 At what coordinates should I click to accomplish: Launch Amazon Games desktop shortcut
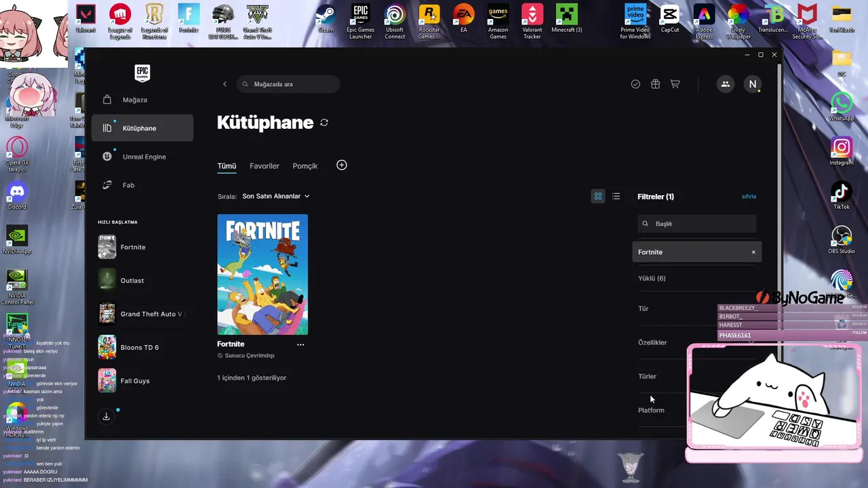(498, 20)
